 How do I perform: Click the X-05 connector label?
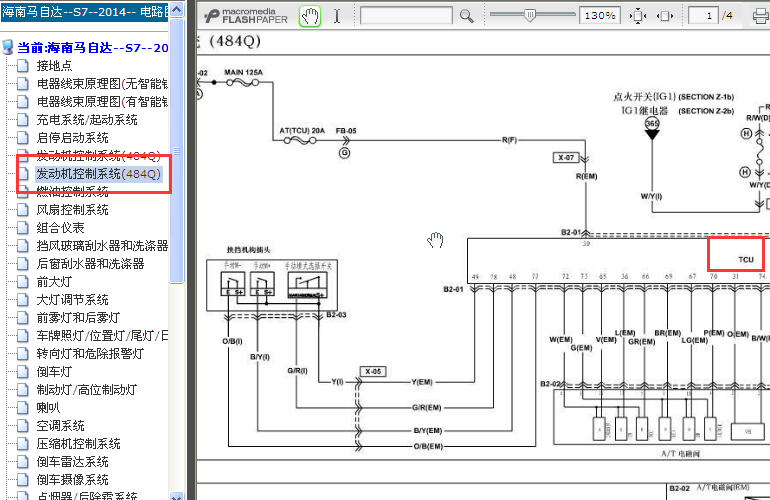click(373, 371)
